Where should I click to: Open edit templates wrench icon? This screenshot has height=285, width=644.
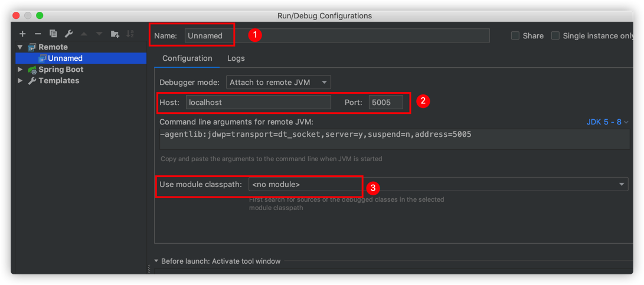[68, 34]
